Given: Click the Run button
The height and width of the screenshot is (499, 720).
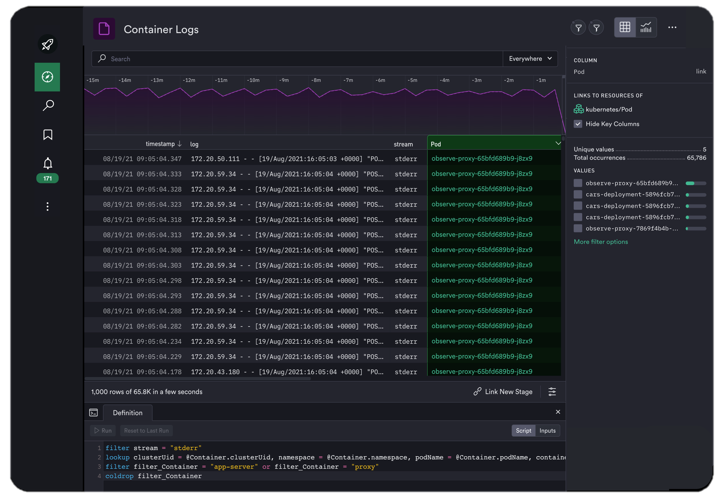Looking at the screenshot, I should click(103, 431).
